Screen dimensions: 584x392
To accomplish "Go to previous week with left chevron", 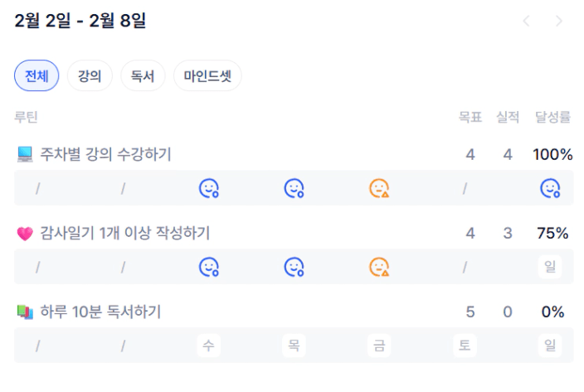I will [x=526, y=22].
